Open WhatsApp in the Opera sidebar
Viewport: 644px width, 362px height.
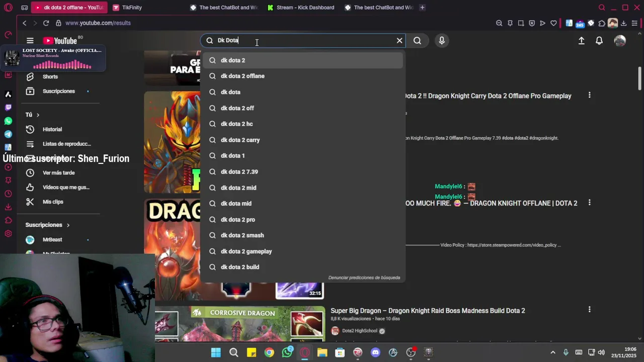click(8, 121)
